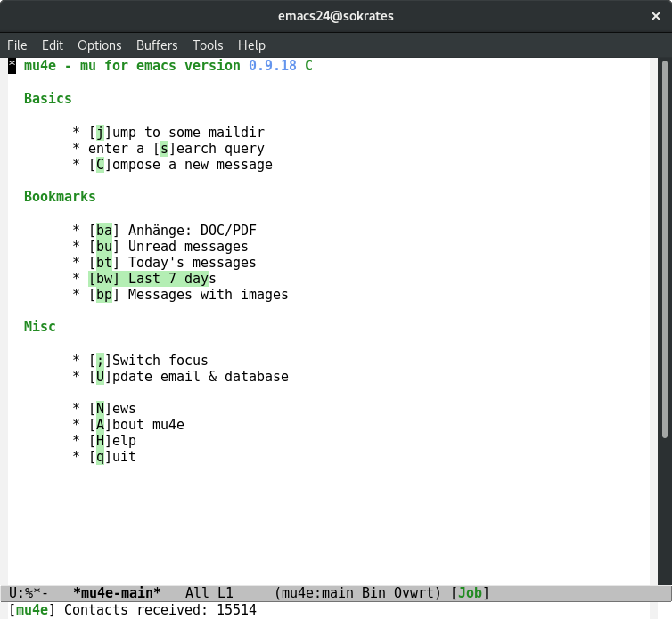Open bookmark [bu] Unread messages
Image resolution: width=672 pixels, height=619 pixels.
point(168,247)
